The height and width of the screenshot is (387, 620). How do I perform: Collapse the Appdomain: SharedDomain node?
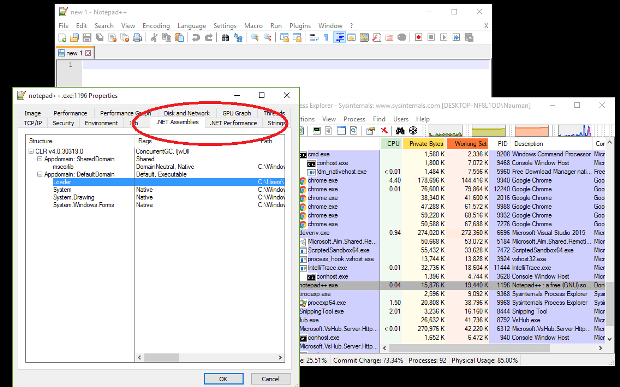click(39, 159)
